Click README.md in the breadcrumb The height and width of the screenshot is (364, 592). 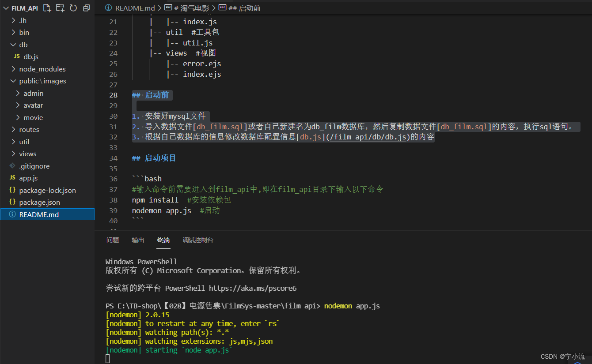click(135, 8)
